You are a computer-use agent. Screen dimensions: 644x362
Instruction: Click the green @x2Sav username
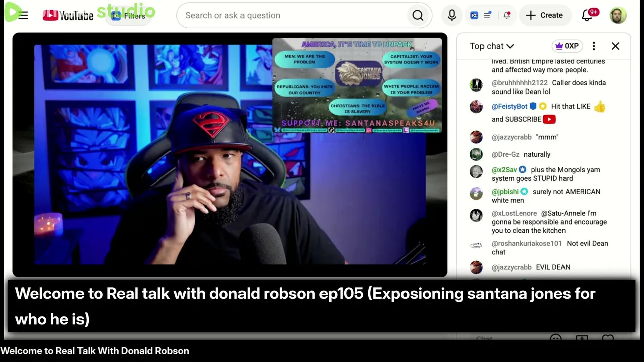[504, 170]
